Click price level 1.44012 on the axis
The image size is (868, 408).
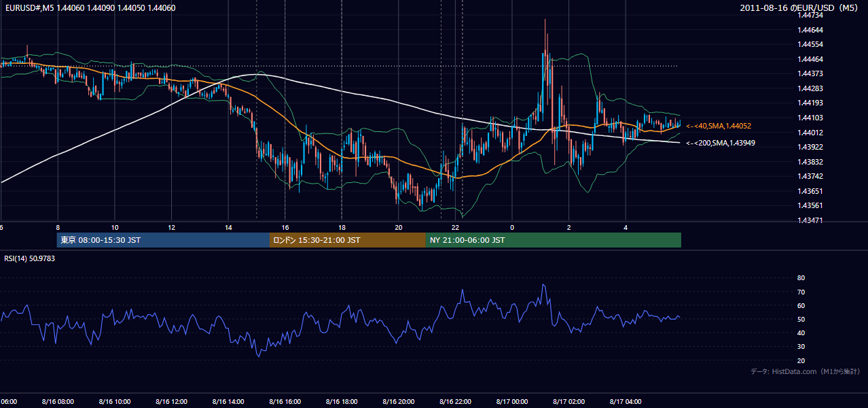[x=810, y=133]
